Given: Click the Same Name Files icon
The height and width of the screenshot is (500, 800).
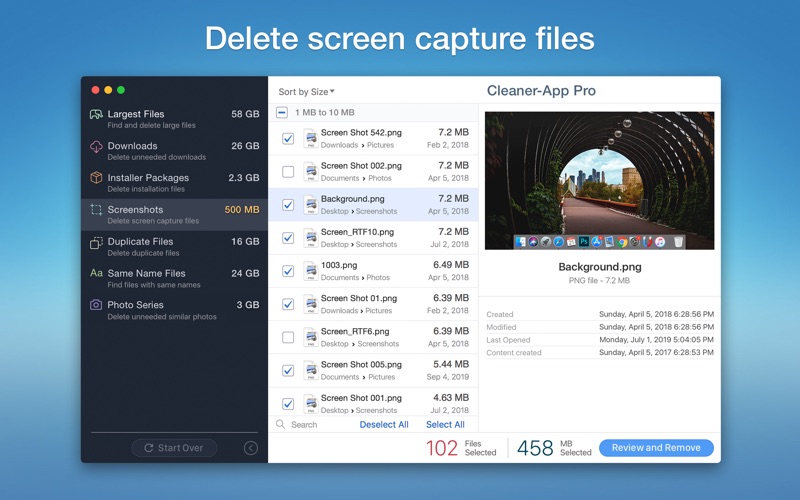Looking at the screenshot, I should (x=96, y=273).
